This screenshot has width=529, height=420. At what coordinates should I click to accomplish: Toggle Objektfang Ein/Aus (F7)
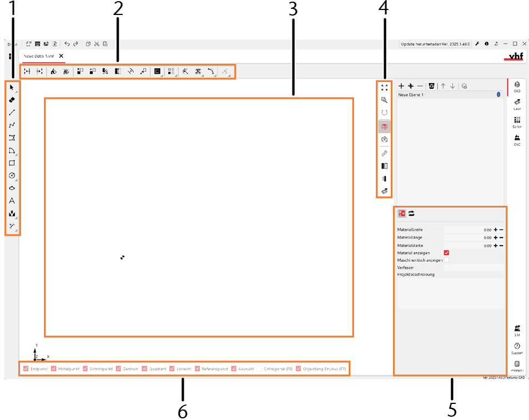pyautogui.click(x=298, y=369)
